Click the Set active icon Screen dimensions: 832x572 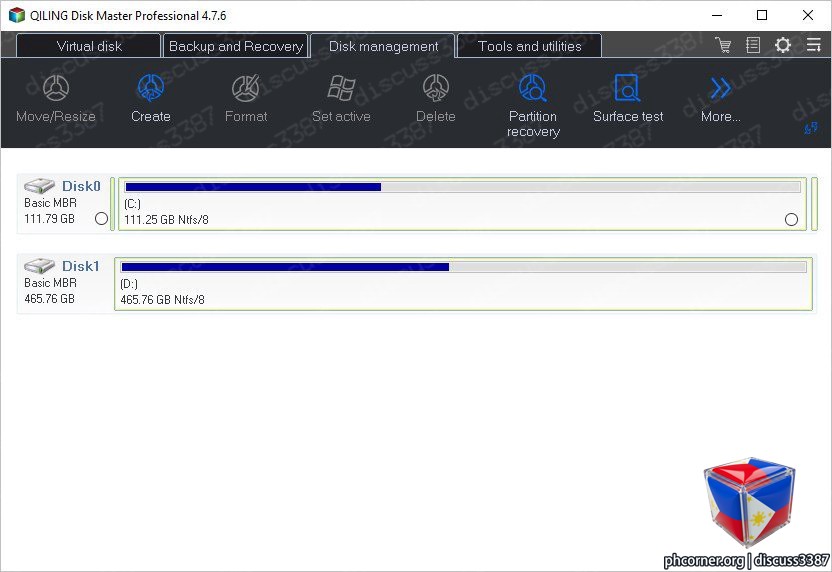point(341,88)
